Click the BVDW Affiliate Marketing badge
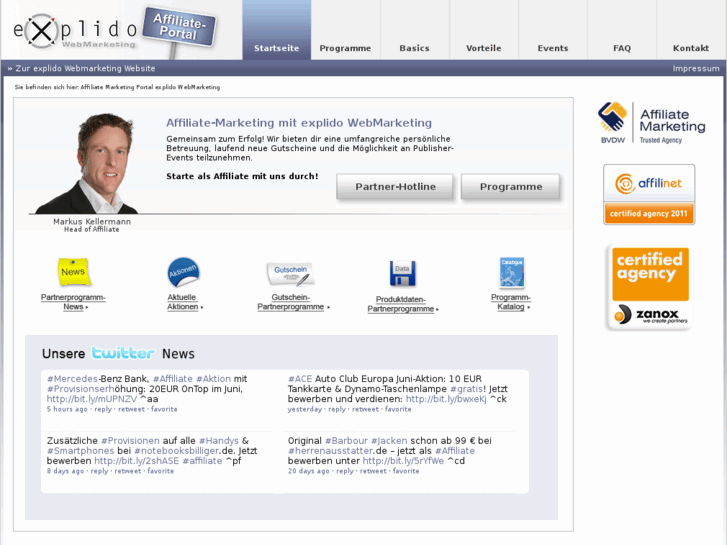This screenshot has height=545, width=727. [651, 123]
